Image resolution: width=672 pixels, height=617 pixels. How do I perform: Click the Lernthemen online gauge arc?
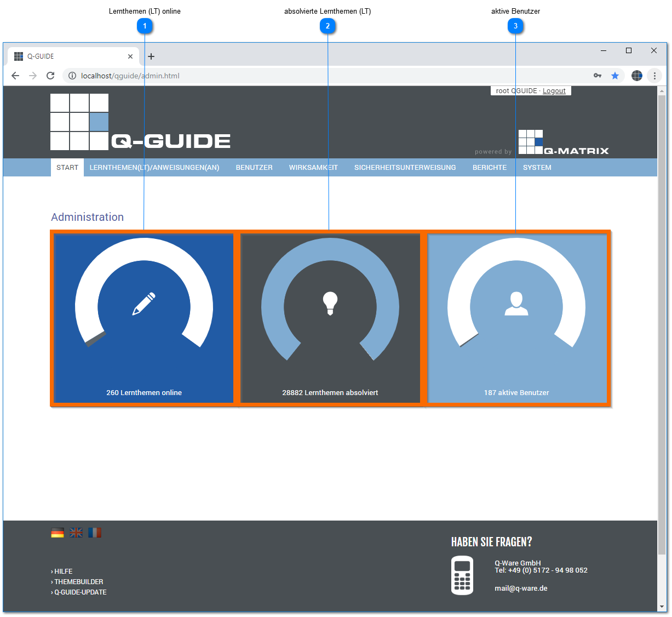pyautogui.click(x=144, y=249)
